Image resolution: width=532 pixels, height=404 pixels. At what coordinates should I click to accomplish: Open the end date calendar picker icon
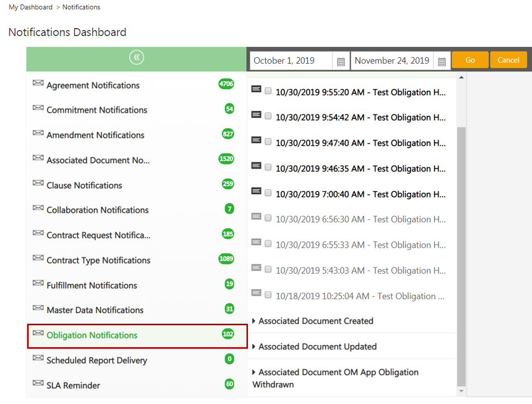click(442, 62)
